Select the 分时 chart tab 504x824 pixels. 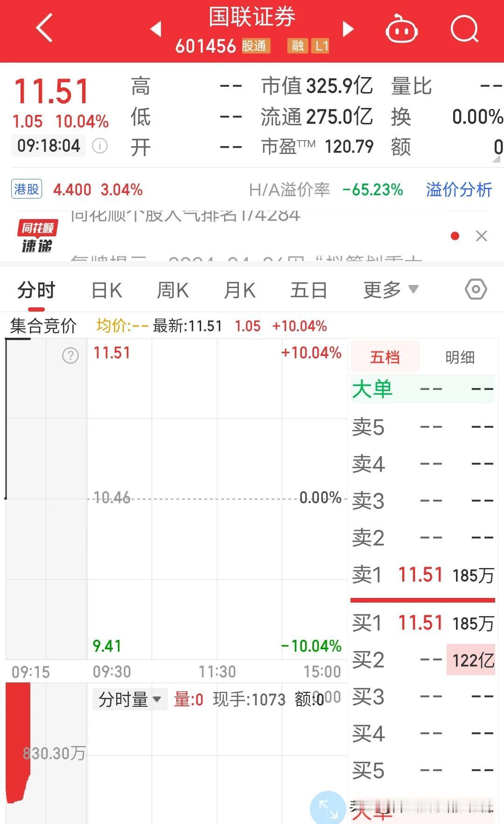(36, 290)
